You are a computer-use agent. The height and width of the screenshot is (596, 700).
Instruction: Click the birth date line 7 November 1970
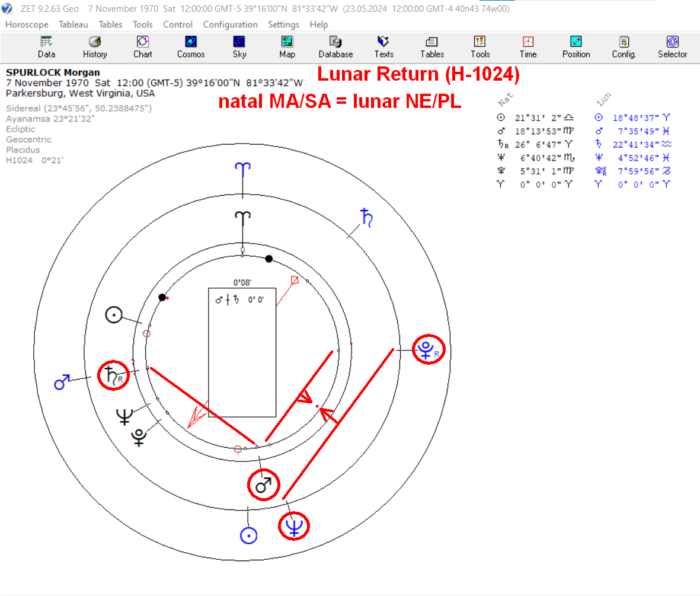tap(154, 82)
